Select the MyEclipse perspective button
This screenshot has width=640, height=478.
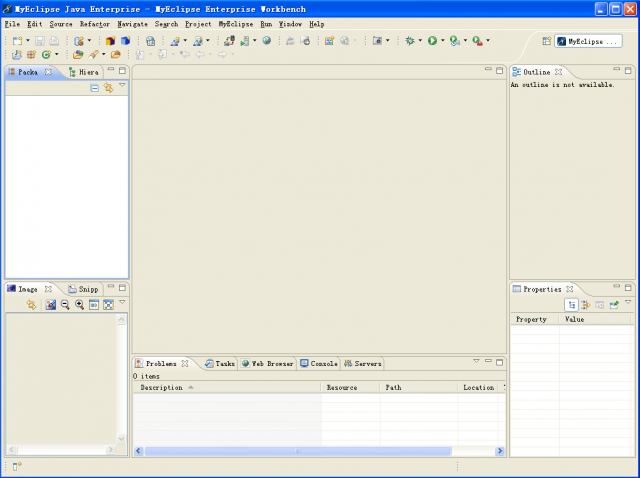(x=588, y=41)
